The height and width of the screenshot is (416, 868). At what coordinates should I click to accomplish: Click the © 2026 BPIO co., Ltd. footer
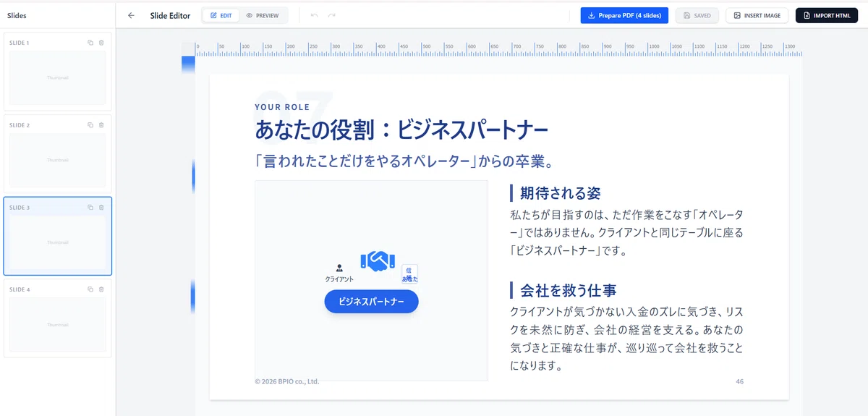coord(286,381)
